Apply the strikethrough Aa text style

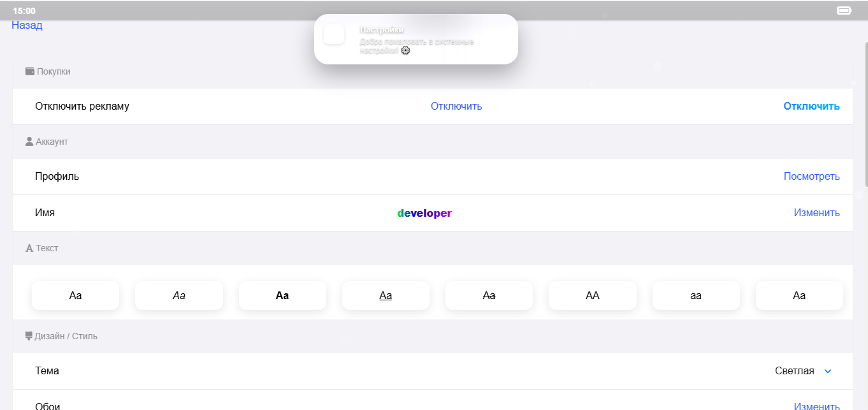[489, 295]
